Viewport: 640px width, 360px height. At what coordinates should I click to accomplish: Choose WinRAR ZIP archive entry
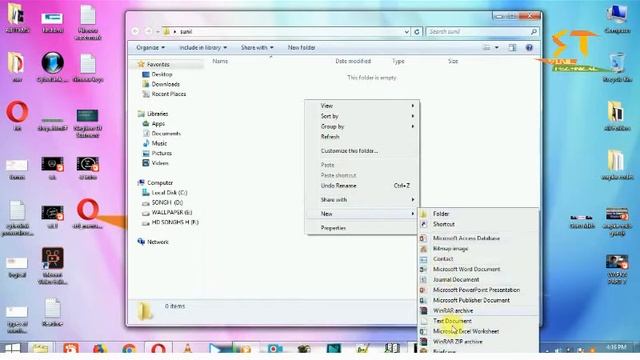pos(458,342)
